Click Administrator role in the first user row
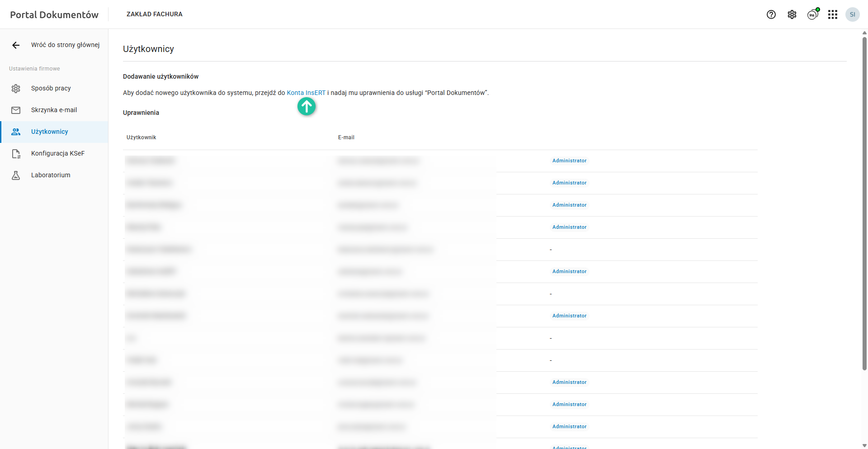Screen dimensions: 868x449 [x=569, y=161]
